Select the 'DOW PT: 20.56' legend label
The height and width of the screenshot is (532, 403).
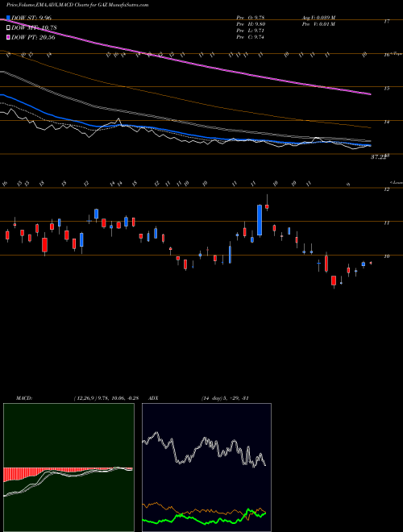pyautogui.click(x=33, y=37)
